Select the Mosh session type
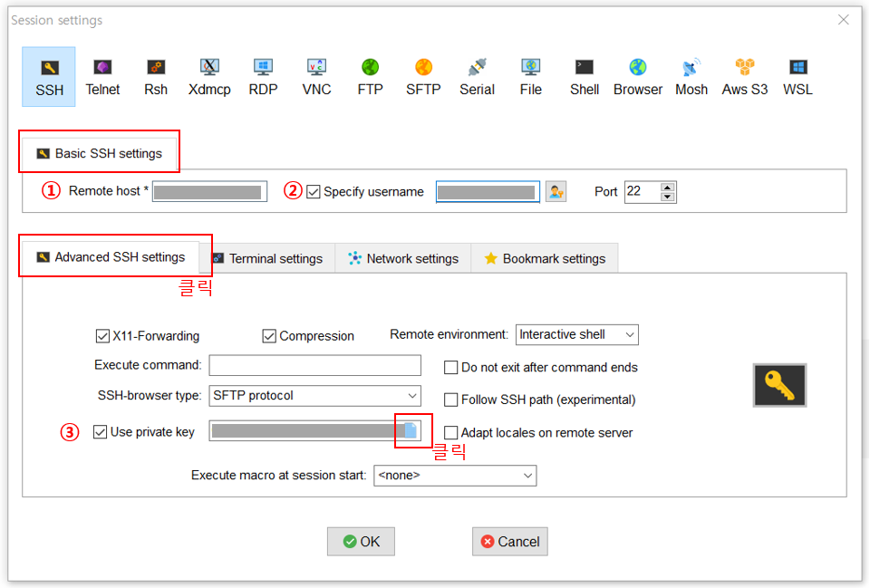This screenshot has width=870, height=588. [x=691, y=76]
